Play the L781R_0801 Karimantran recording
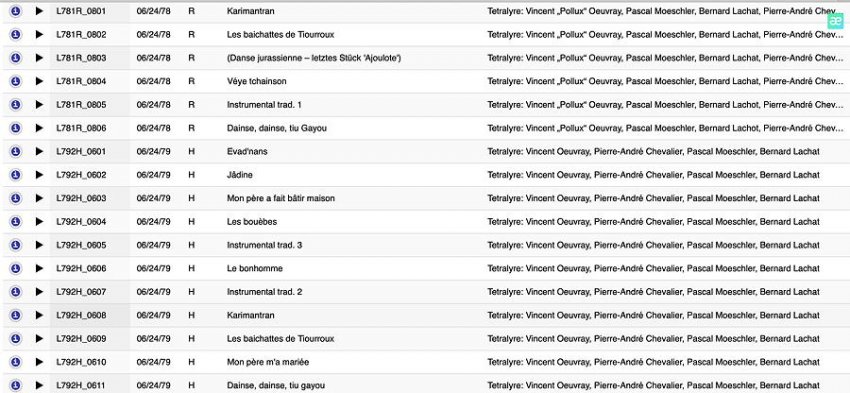 [x=39, y=11]
